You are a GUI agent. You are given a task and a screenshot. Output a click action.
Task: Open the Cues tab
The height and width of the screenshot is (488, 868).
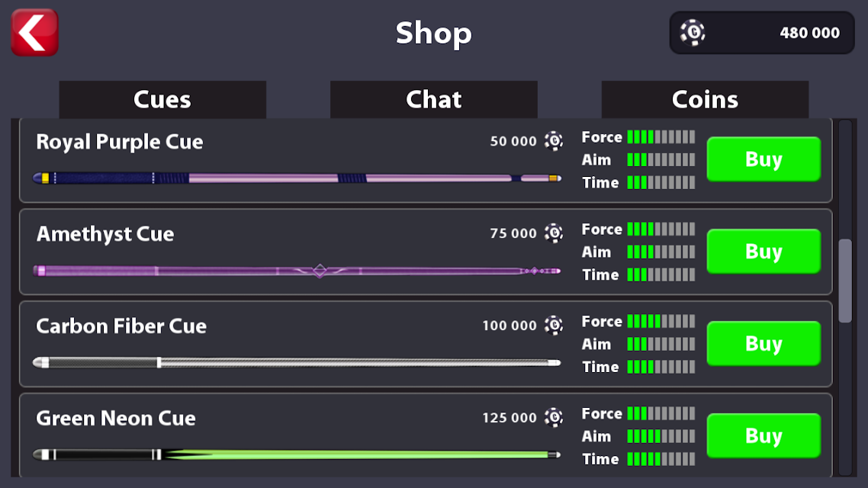(x=162, y=100)
